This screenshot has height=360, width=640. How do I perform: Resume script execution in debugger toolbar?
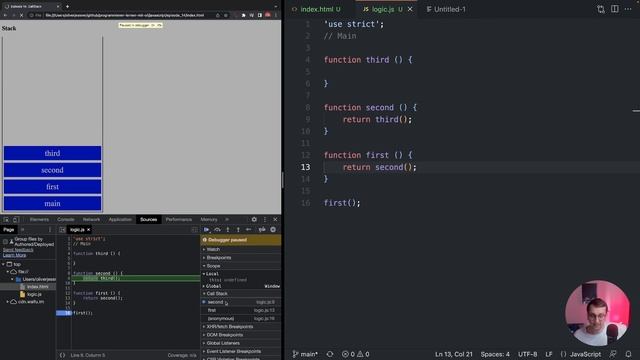coord(207,230)
